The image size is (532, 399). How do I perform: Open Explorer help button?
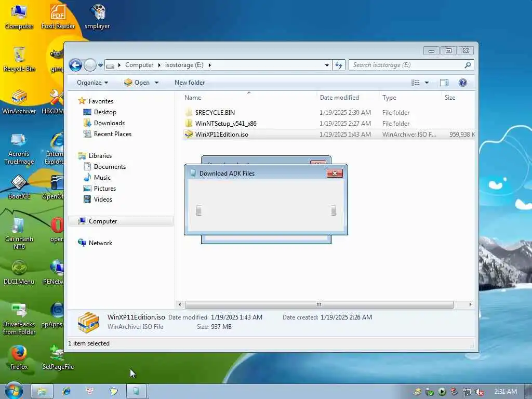click(462, 83)
